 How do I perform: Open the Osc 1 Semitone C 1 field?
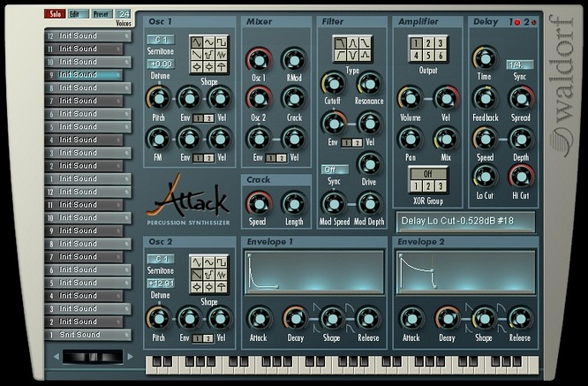(x=161, y=40)
